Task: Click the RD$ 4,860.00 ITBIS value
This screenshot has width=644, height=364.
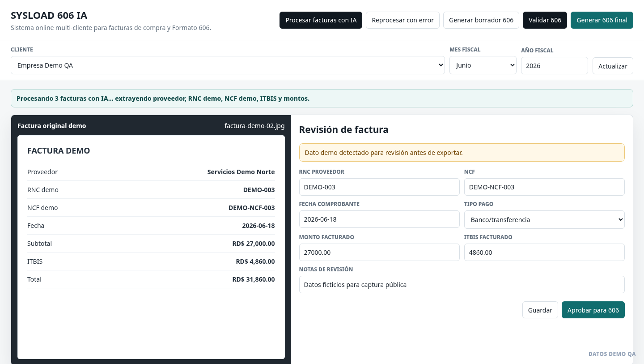Action: click(255, 261)
